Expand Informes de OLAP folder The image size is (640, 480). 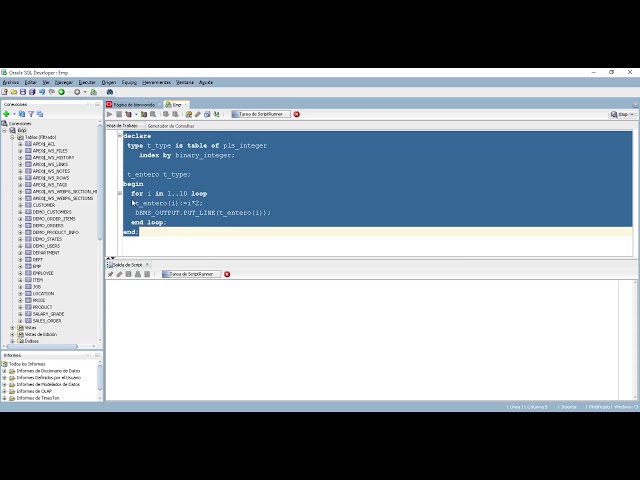click(4, 391)
